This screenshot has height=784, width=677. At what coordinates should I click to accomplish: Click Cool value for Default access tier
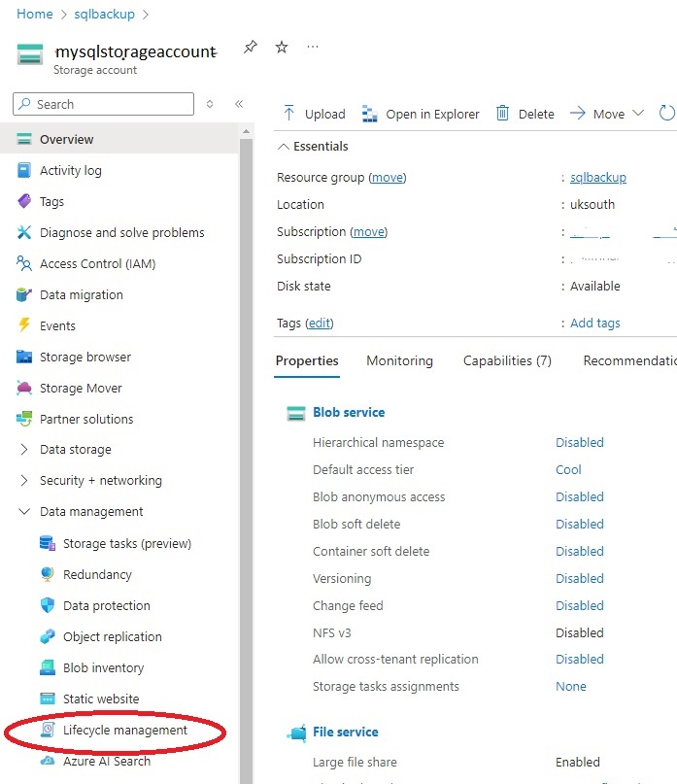tap(568, 469)
